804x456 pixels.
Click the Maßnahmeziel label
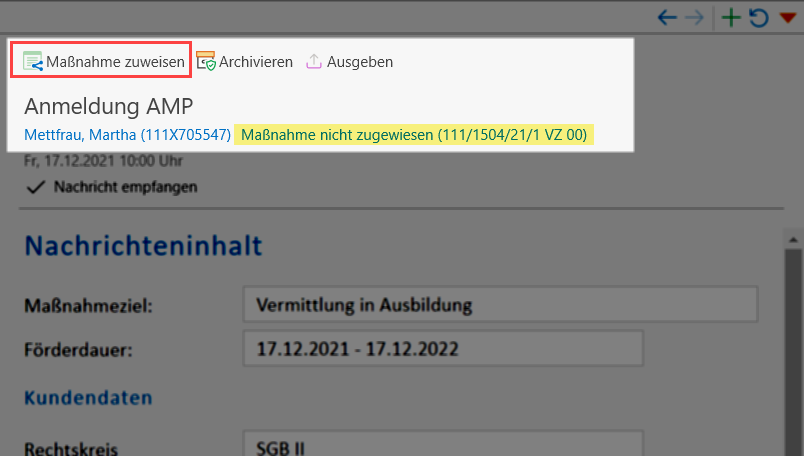pyautogui.click(x=89, y=306)
